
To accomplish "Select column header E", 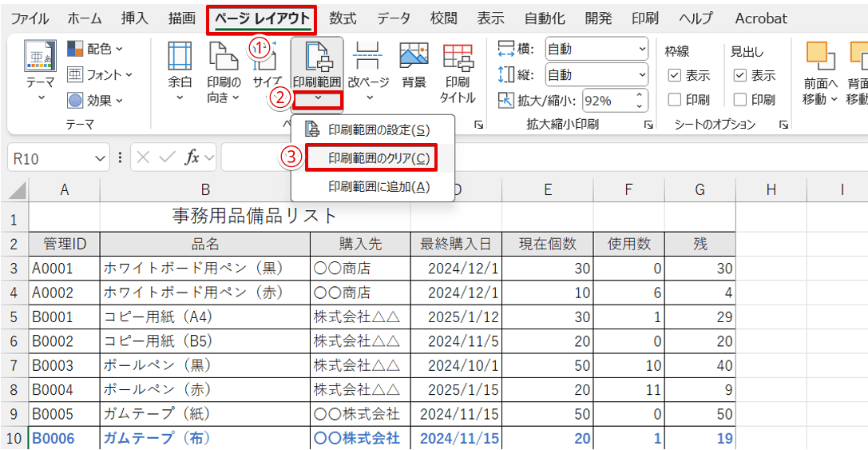I will (x=548, y=191).
